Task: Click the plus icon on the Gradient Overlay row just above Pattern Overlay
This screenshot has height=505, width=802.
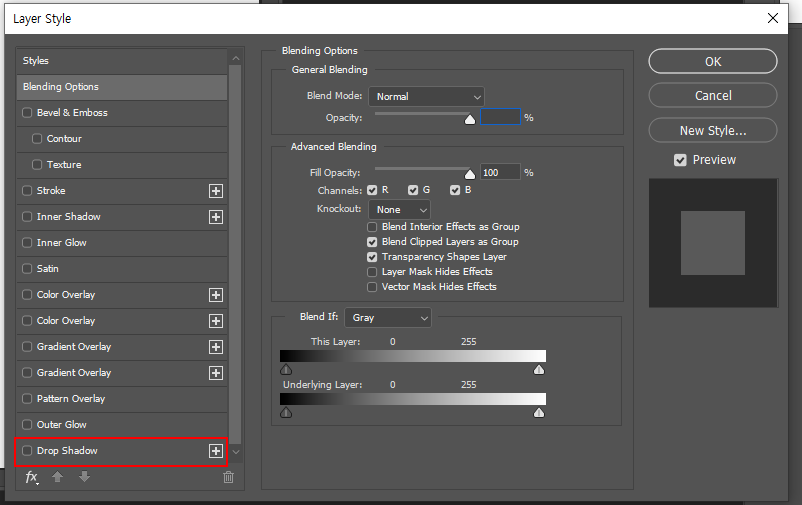Action: [216, 373]
